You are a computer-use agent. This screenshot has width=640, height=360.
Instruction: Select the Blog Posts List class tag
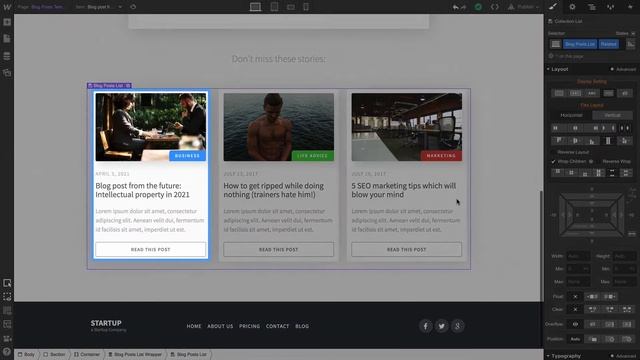(580, 44)
